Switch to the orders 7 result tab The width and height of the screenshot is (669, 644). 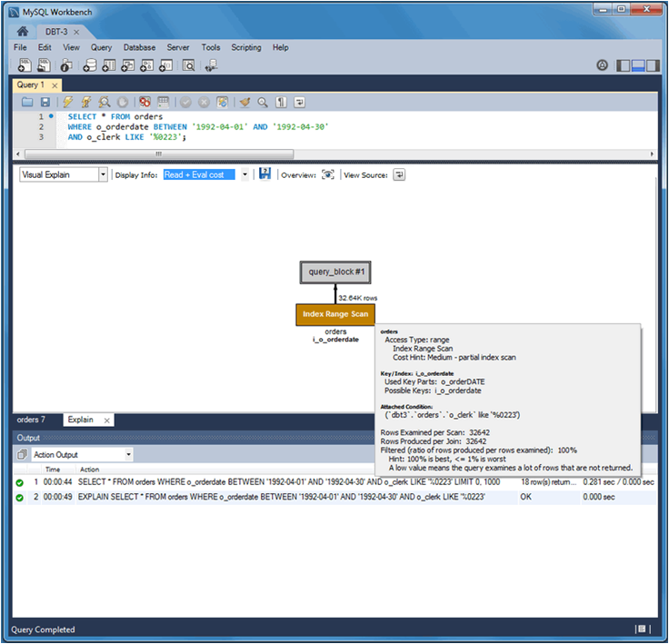31,420
